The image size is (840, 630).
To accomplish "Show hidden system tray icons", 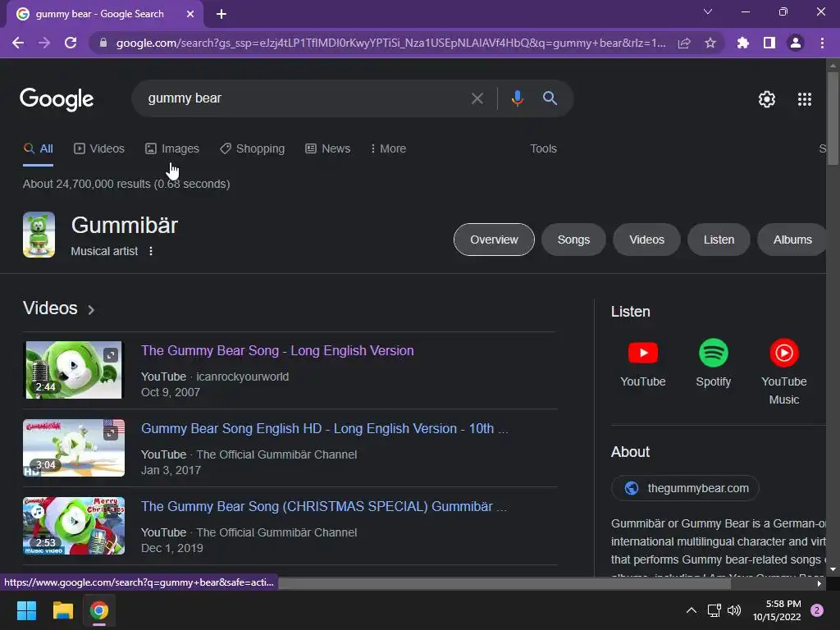I will coord(691,610).
